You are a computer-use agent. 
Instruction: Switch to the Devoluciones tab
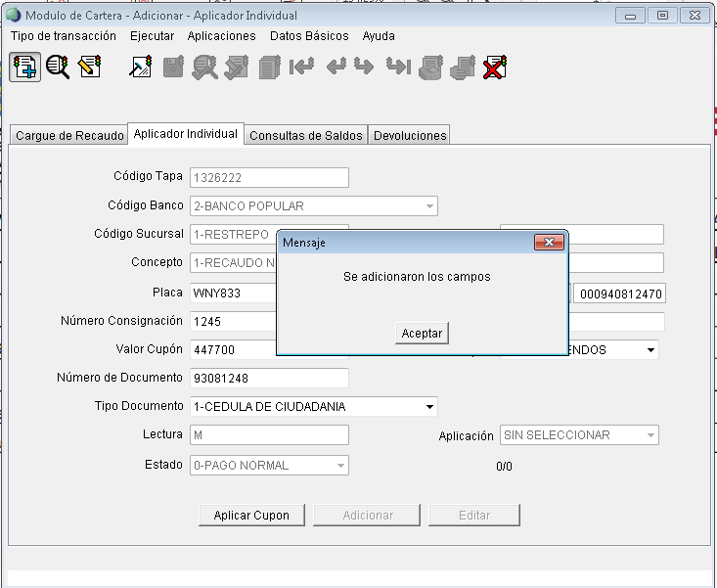(410, 136)
